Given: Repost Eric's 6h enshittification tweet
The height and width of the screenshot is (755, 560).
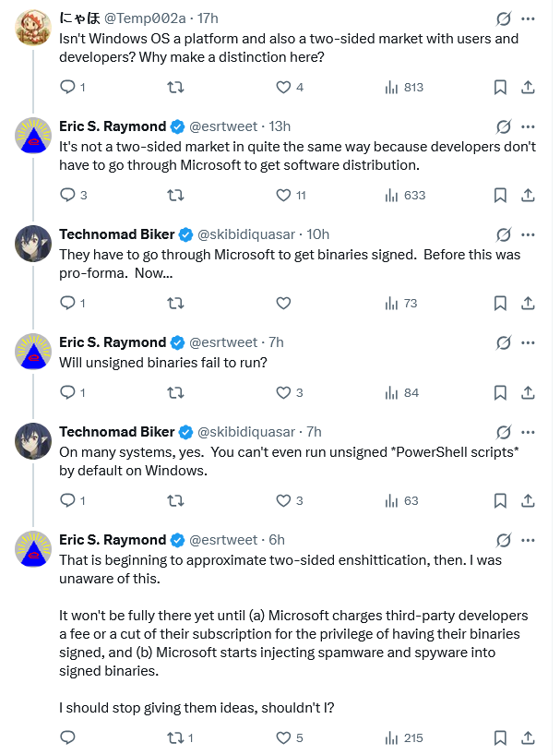Looking at the screenshot, I should tap(174, 737).
